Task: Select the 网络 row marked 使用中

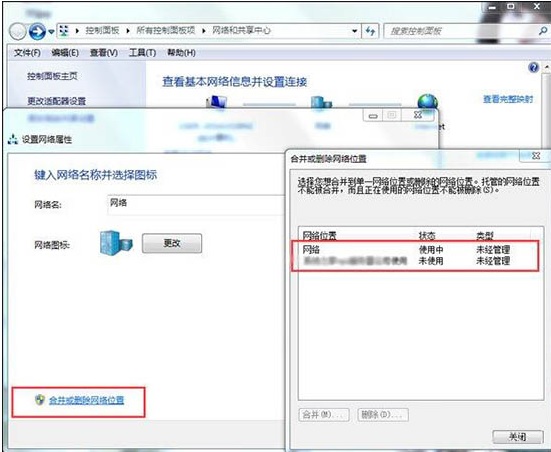Action: coord(415,250)
